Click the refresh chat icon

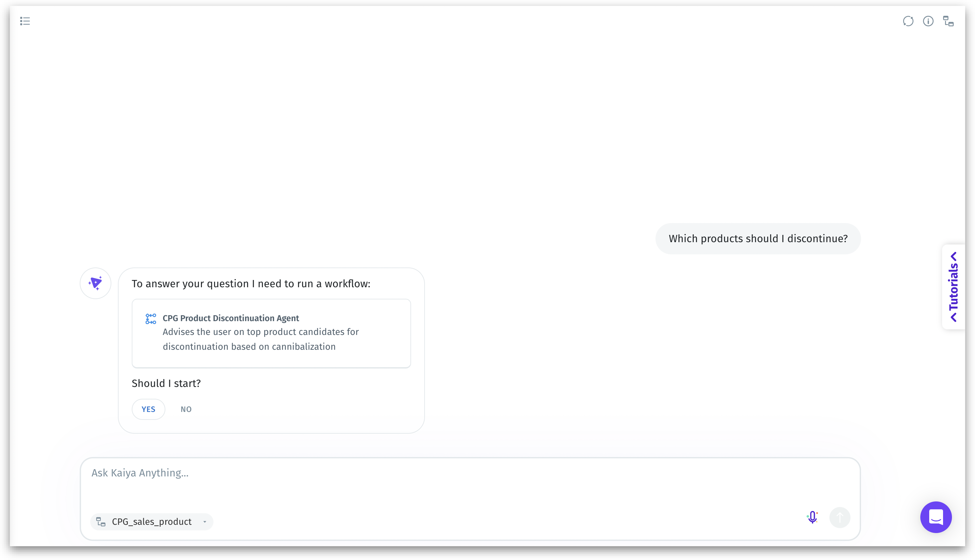pos(907,21)
